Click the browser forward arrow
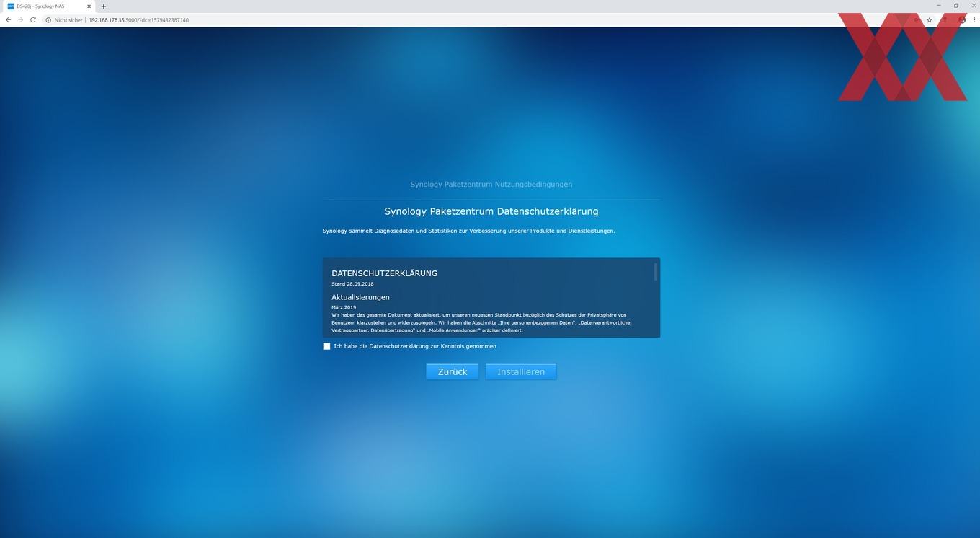Screen dimensions: 980x538 point(20,20)
